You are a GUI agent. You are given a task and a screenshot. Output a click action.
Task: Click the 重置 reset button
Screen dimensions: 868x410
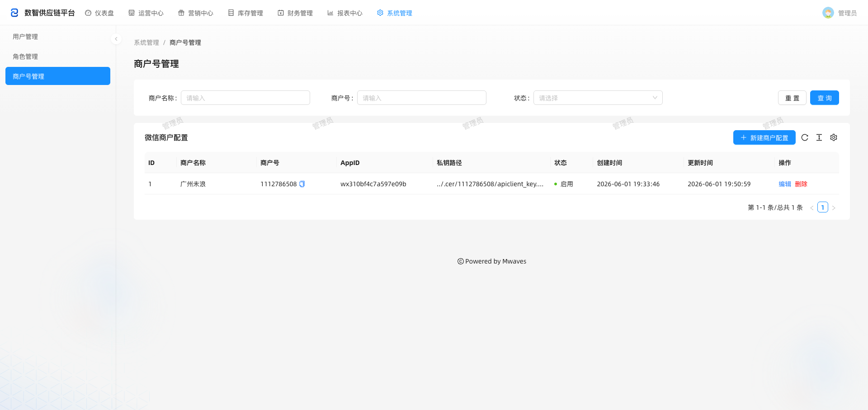click(792, 98)
